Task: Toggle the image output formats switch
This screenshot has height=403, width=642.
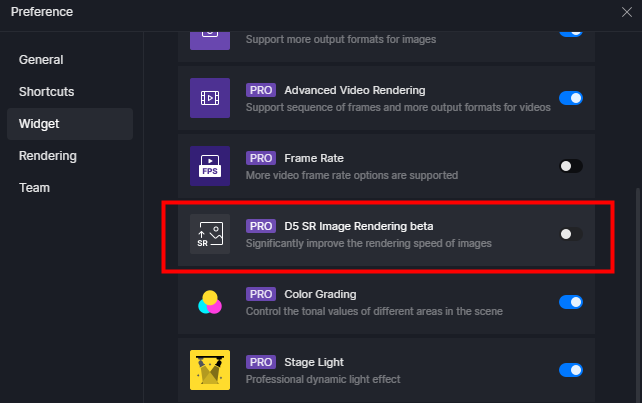Action: [571, 34]
